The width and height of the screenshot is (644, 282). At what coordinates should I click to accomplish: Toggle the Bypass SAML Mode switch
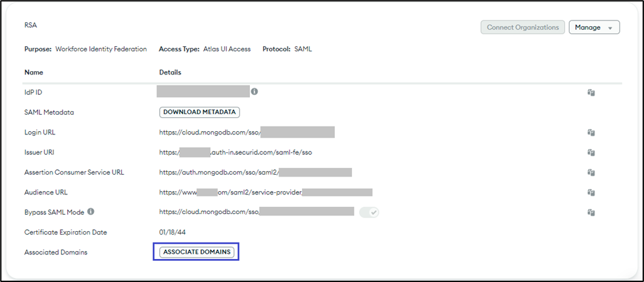tap(369, 212)
